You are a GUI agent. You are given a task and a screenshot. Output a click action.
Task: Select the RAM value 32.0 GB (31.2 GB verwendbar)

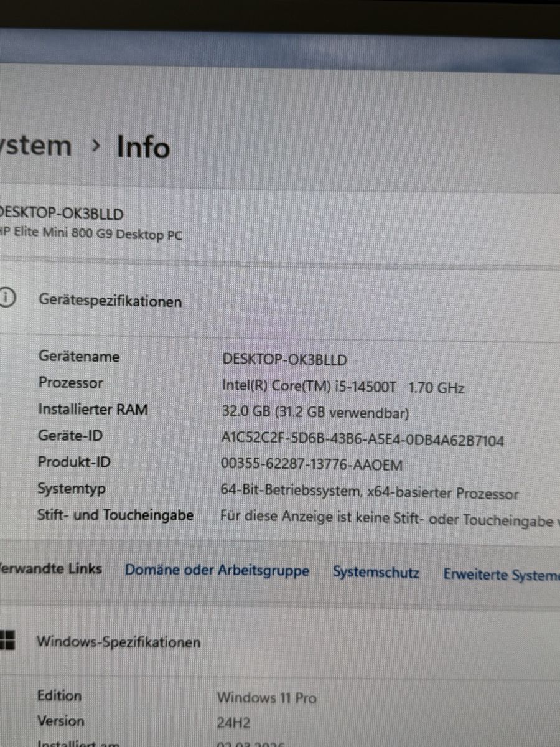tap(315, 413)
